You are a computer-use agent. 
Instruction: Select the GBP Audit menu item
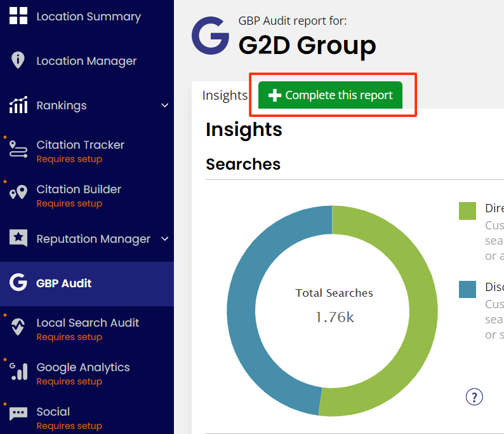click(x=87, y=283)
